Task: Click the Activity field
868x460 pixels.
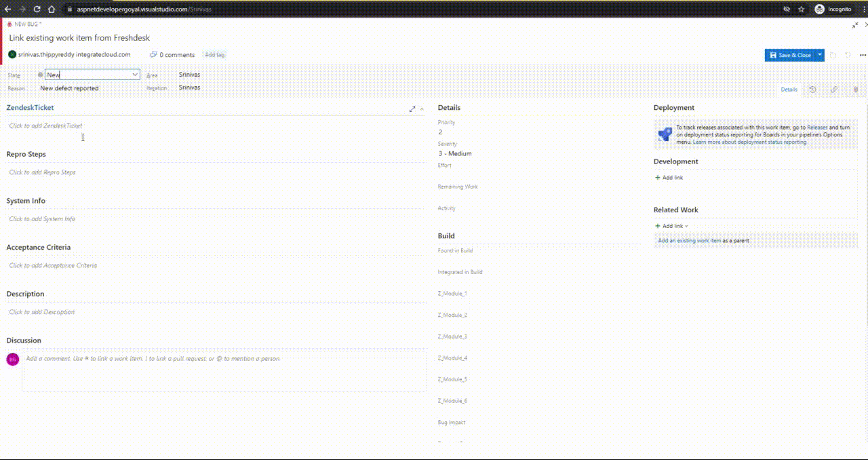Action: [539, 217]
